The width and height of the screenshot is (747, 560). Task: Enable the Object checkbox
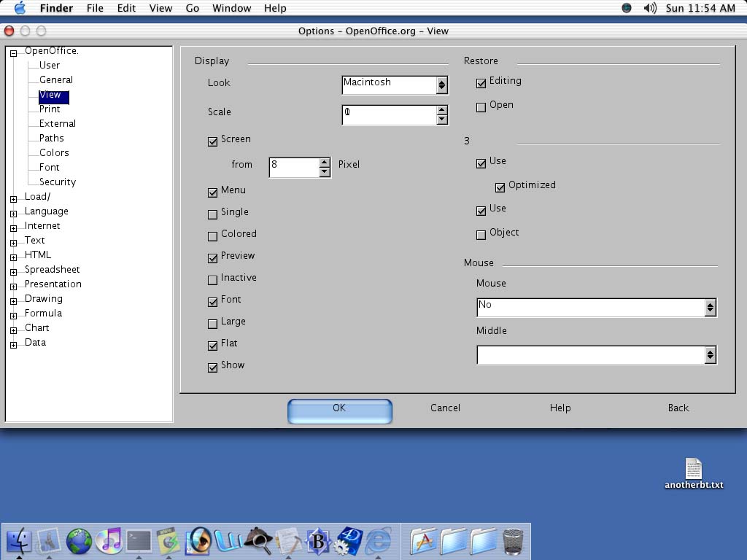pos(481,235)
